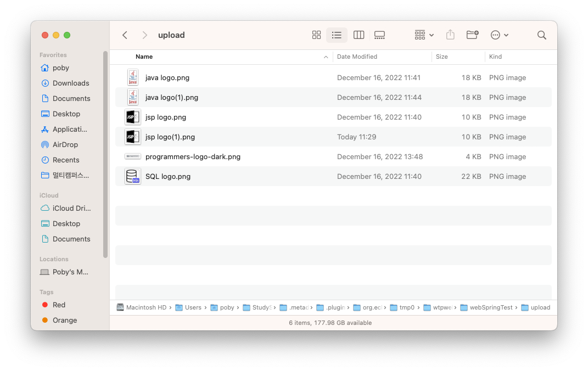Select jsp logo.png thumbnail
This screenshot has width=588, height=371.
point(133,117)
